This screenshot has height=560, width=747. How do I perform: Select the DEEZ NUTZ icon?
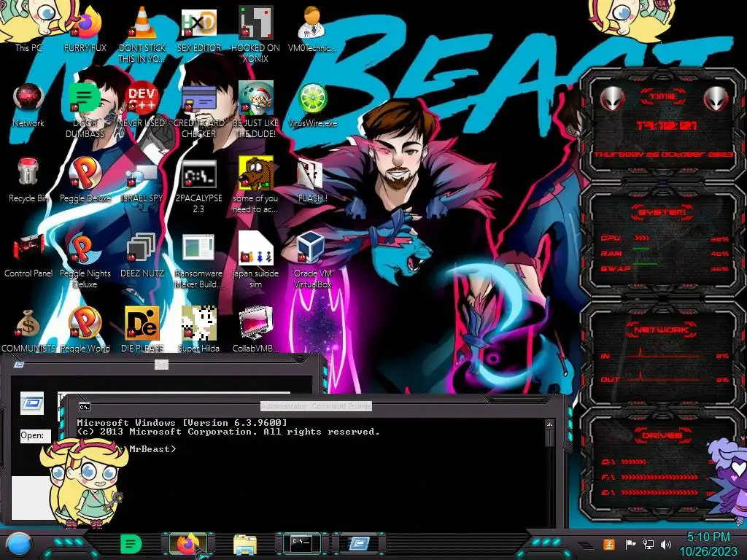click(x=142, y=255)
